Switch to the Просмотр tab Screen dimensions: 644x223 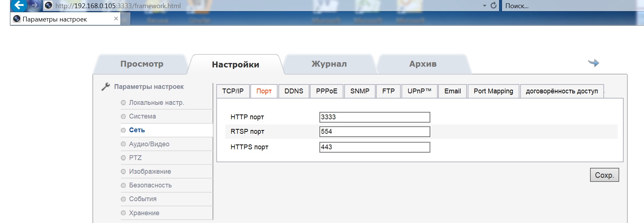142,64
